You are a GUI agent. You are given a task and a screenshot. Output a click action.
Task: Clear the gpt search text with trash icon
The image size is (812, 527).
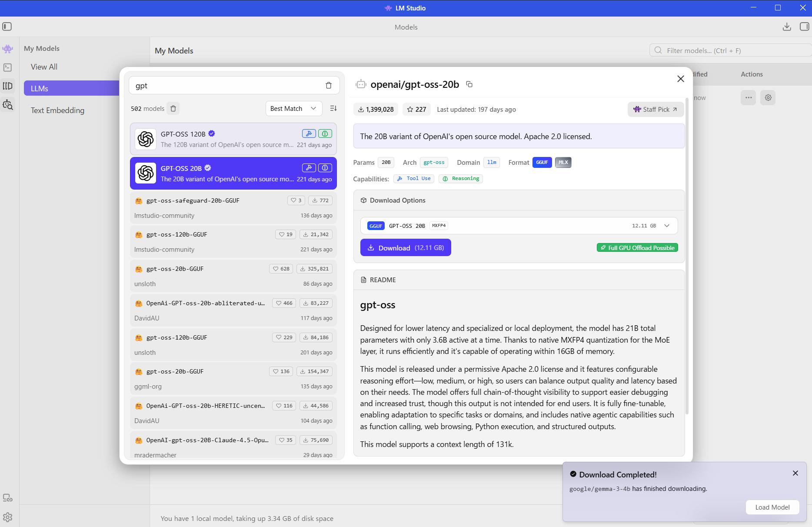[x=329, y=86]
